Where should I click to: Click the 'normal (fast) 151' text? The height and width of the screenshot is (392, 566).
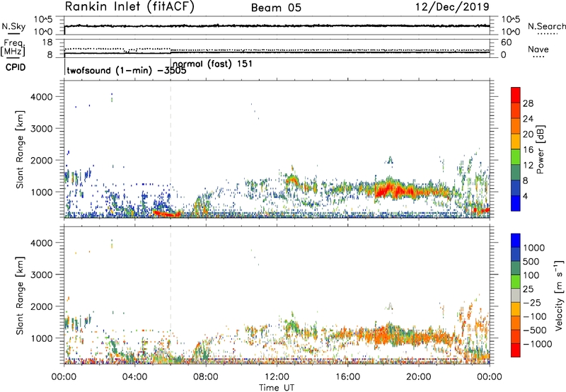[x=213, y=64]
